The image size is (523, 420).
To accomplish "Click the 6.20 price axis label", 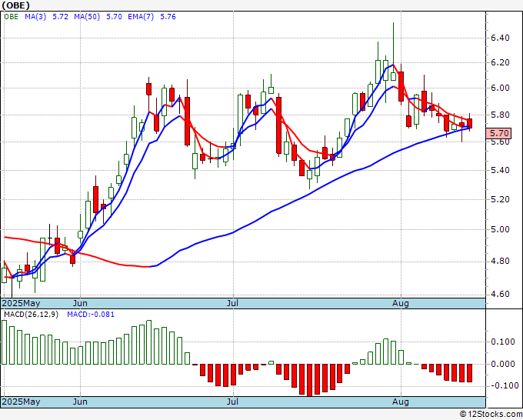I will 500,62.
